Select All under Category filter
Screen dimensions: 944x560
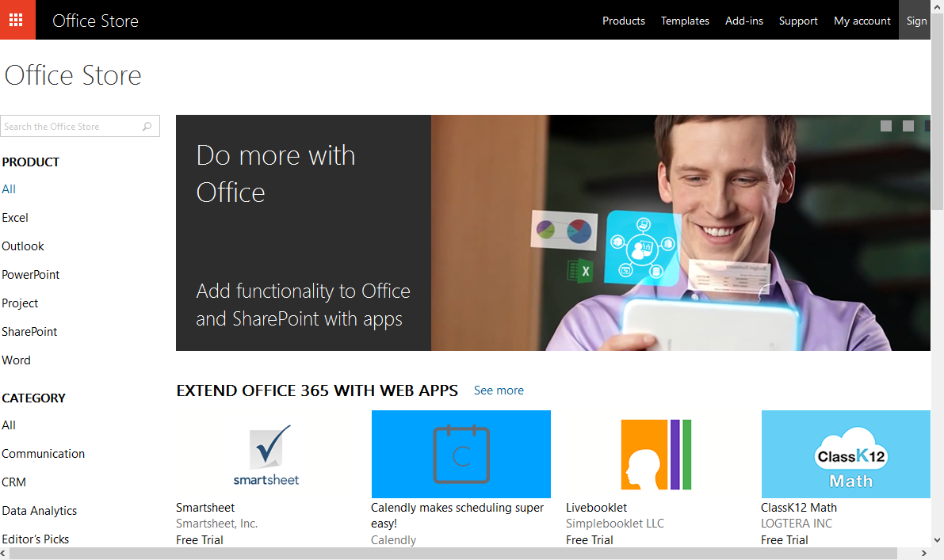(9, 425)
